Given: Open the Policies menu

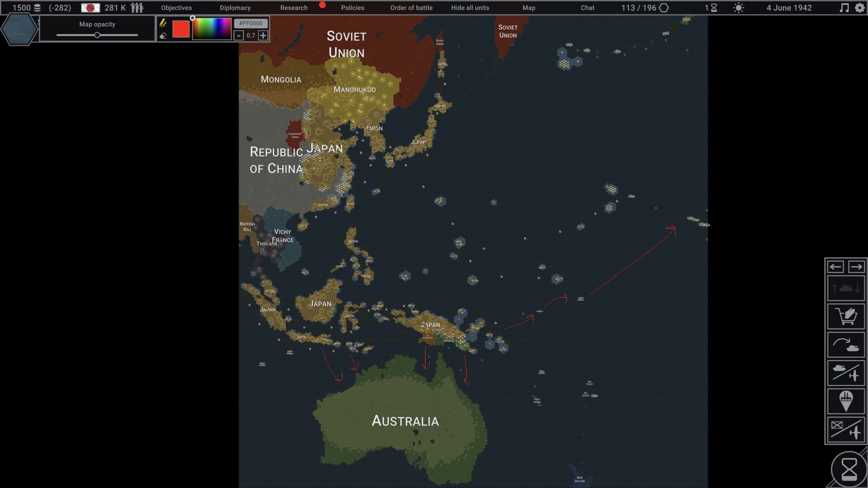Looking at the screenshot, I should [x=352, y=8].
